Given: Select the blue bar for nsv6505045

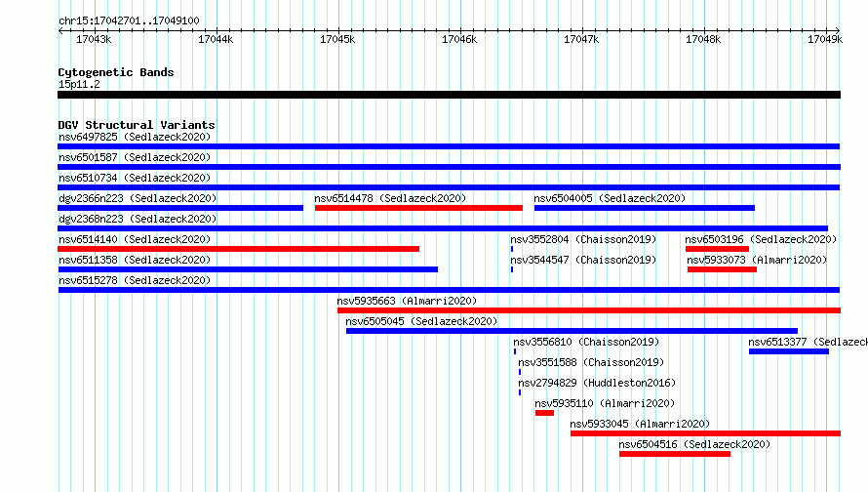Looking at the screenshot, I should (x=572, y=331).
